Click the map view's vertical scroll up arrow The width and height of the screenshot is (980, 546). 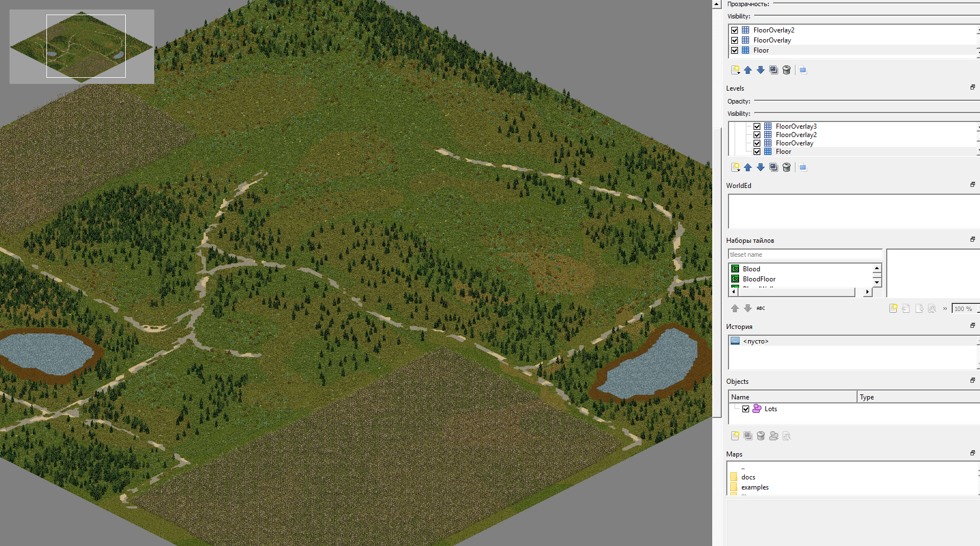click(x=717, y=4)
